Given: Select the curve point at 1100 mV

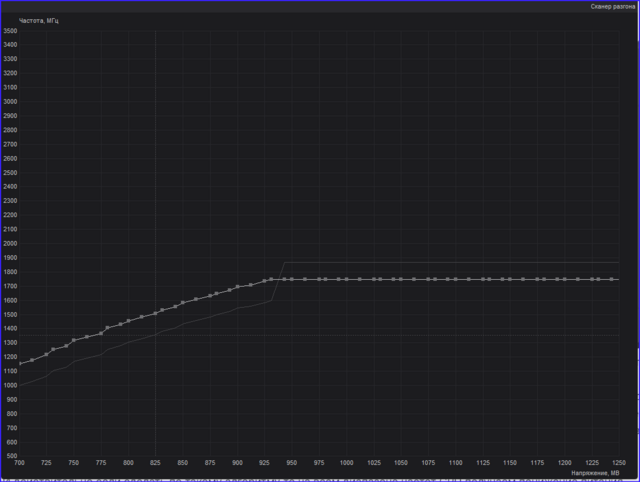Looking at the screenshot, I should [x=455, y=279].
